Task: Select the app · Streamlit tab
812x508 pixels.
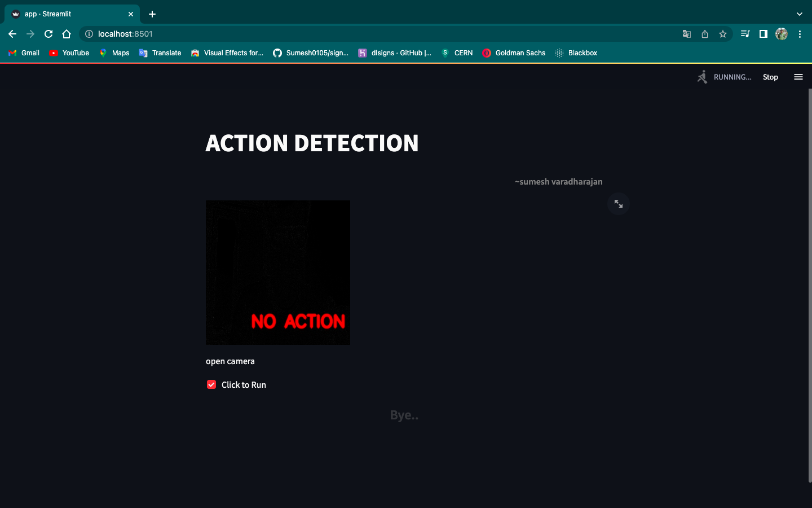Action: [x=72, y=14]
